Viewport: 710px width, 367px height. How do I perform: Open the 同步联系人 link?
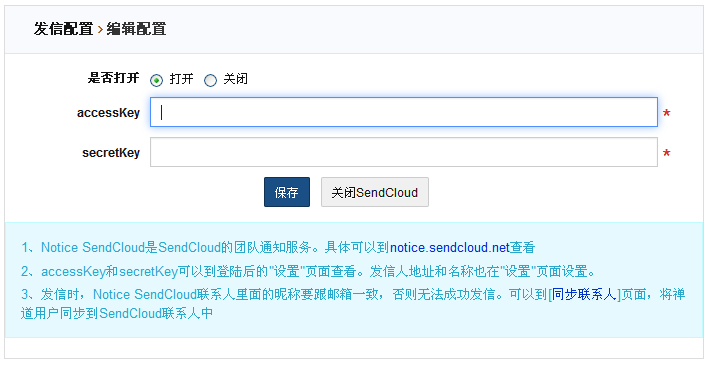click(x=584, y=295)
